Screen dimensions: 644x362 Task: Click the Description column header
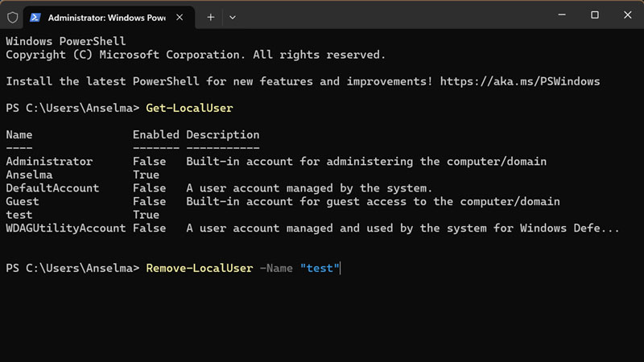[223, 134]
